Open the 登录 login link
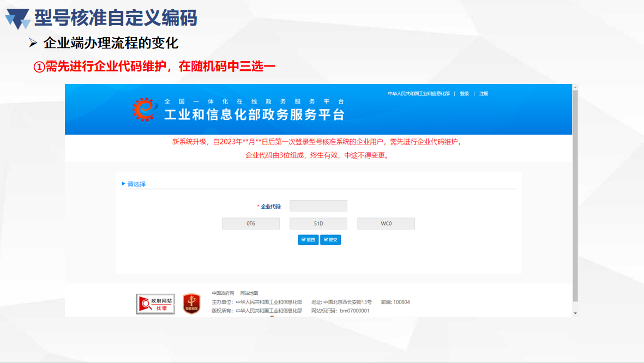 [x=464, y=94]
